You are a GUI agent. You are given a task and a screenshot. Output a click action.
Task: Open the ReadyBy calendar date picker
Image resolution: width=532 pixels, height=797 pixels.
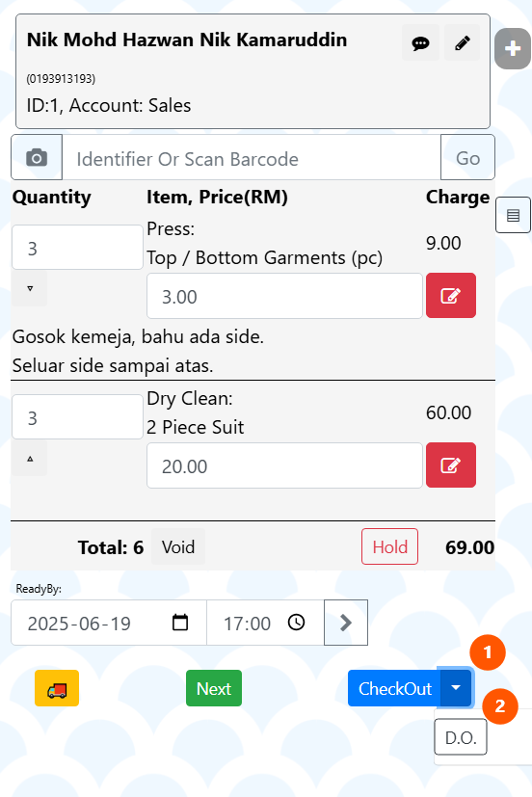coord(180,623)
